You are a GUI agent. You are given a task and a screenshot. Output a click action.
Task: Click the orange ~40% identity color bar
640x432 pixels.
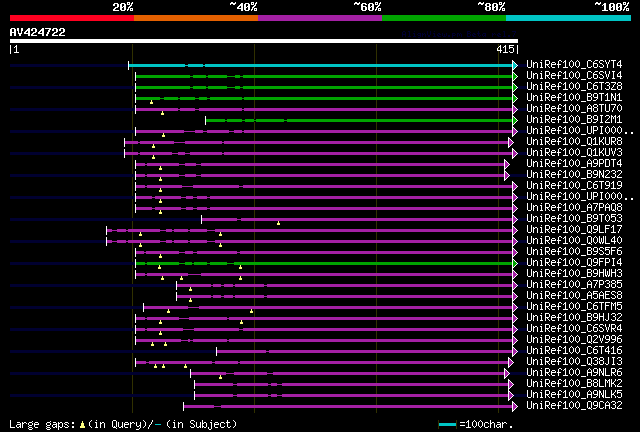(x=196, y=18)
